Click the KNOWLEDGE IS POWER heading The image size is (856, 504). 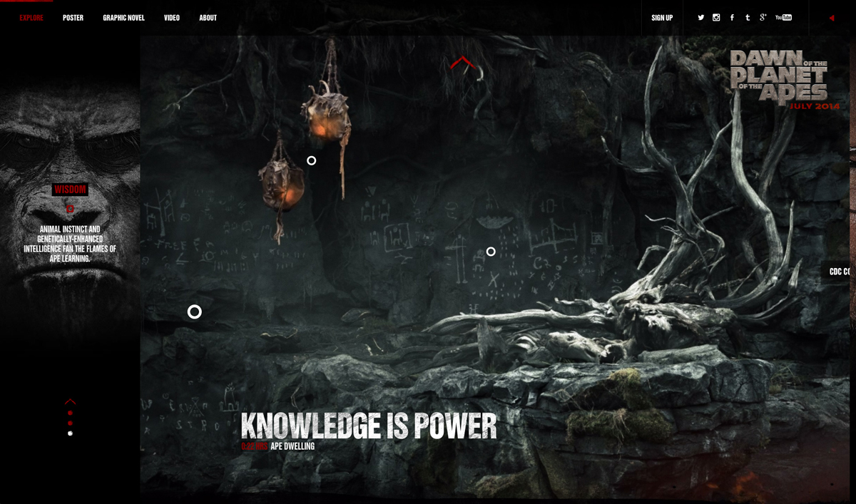369,426
